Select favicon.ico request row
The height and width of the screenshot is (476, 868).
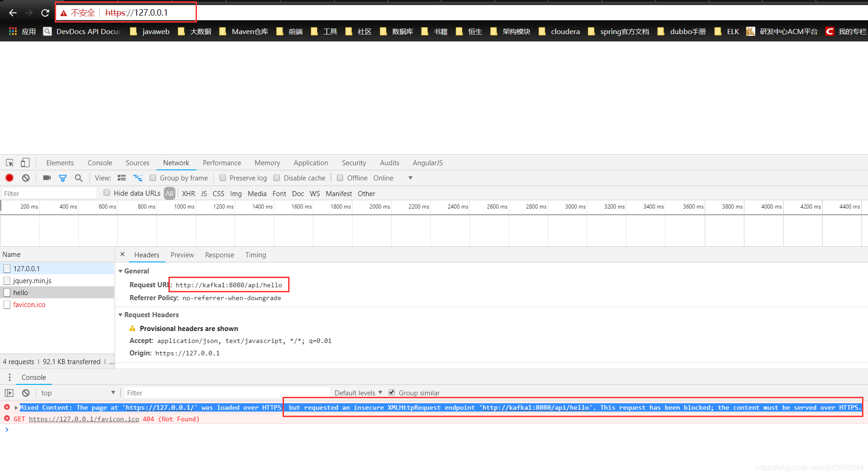click(x=57, y=305)
